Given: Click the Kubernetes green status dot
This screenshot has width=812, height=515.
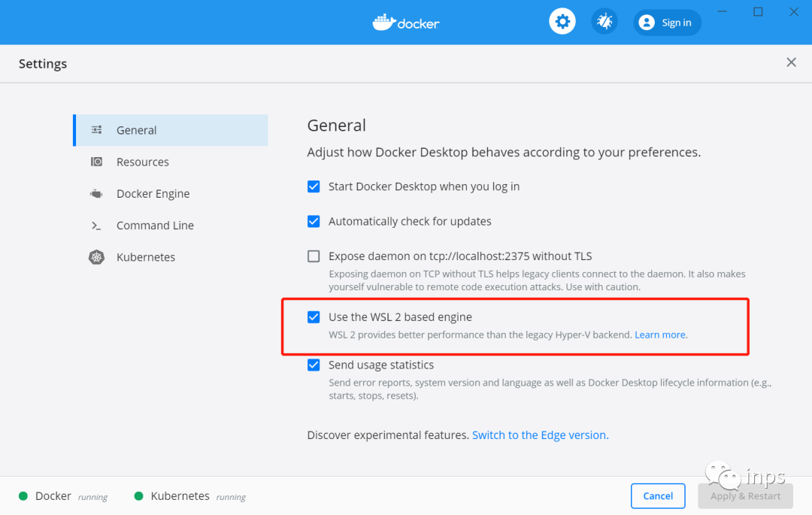Looking at the screenshot, I should 139,496.
